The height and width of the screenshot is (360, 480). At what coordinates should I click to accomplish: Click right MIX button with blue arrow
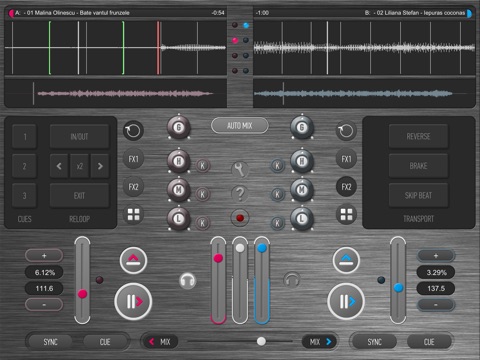tap(319, 342)
